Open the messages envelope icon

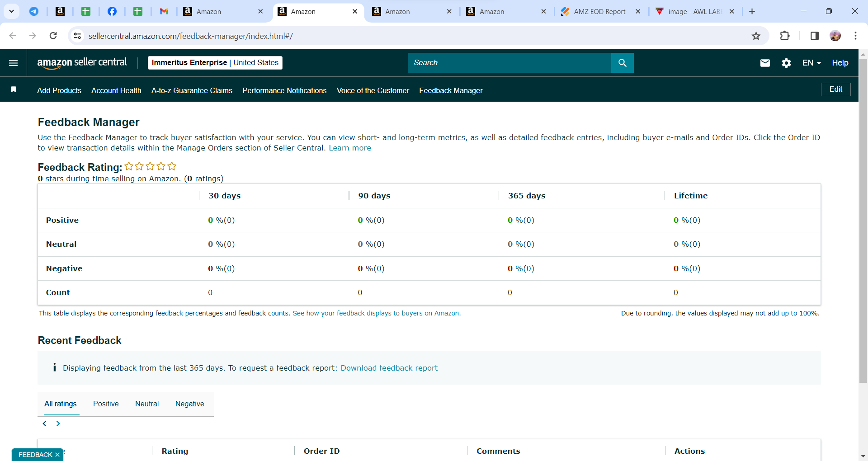[765, 63]
